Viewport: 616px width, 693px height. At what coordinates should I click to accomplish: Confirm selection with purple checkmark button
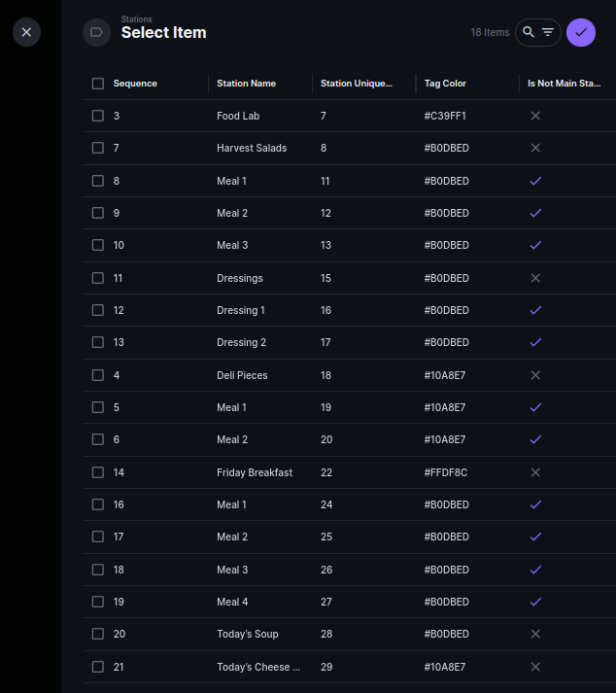581,32
